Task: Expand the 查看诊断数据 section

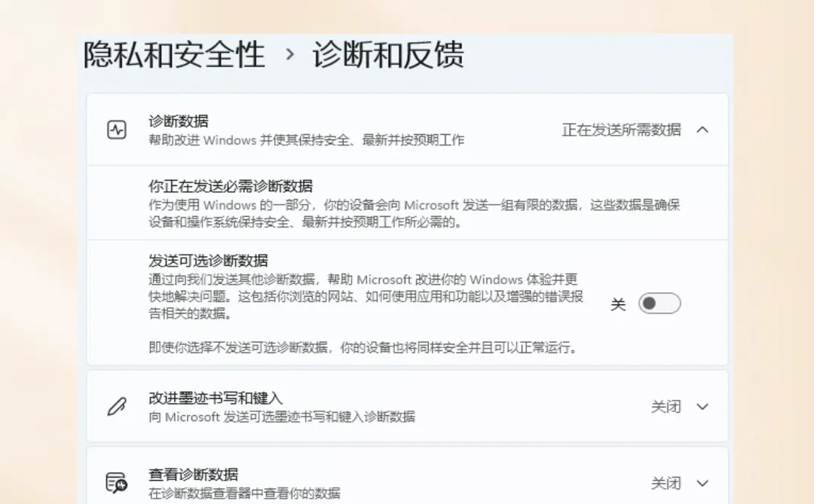Action: pyautogui.click(x=702, y=482)
